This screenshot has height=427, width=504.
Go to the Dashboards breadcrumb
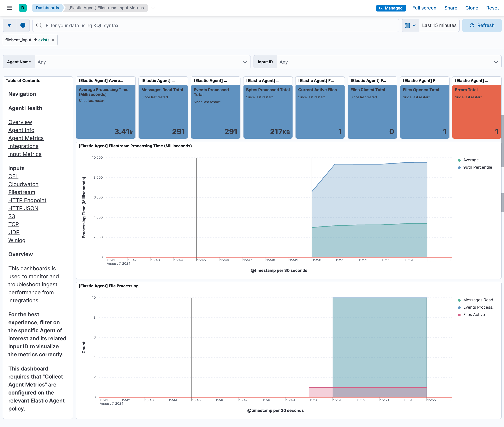pos(48,8)
